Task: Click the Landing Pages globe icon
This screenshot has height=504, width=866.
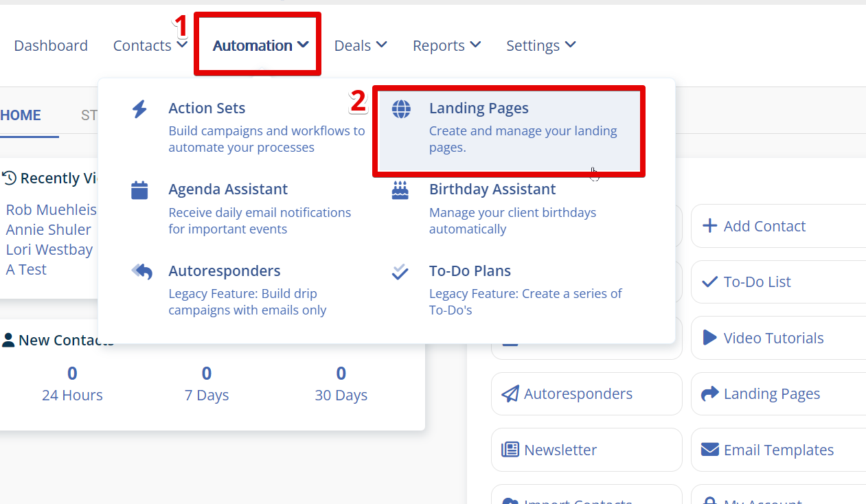Action: (x=401, y=108)
